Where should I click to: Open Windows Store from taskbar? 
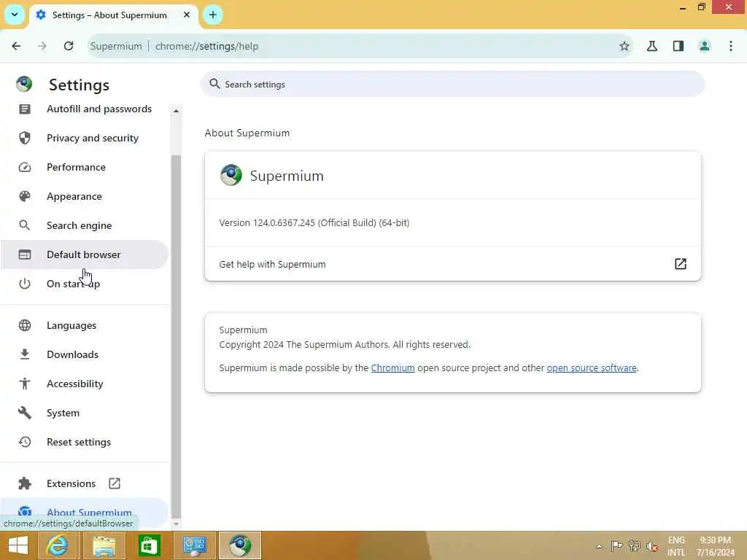pos(149,545)
